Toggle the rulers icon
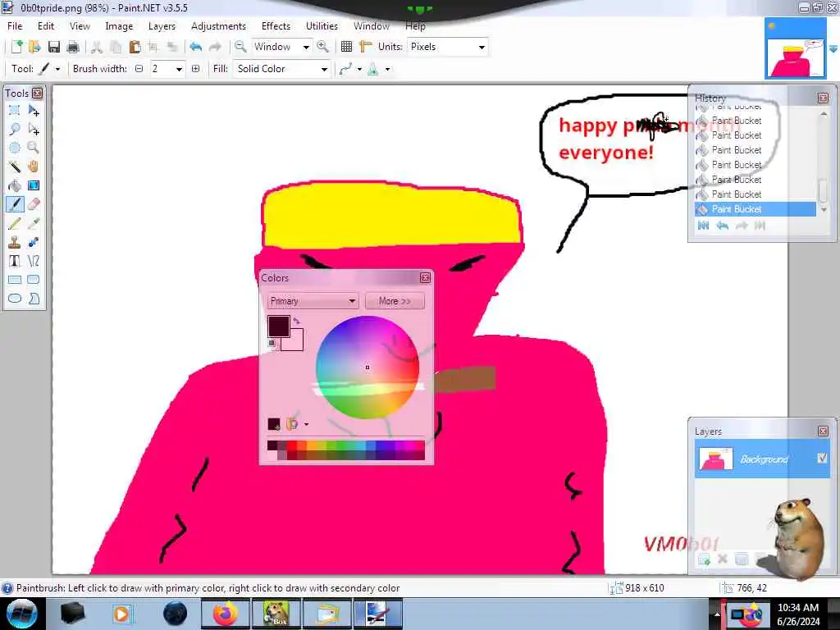Screen dimensions: 840x630 (365, 47)
